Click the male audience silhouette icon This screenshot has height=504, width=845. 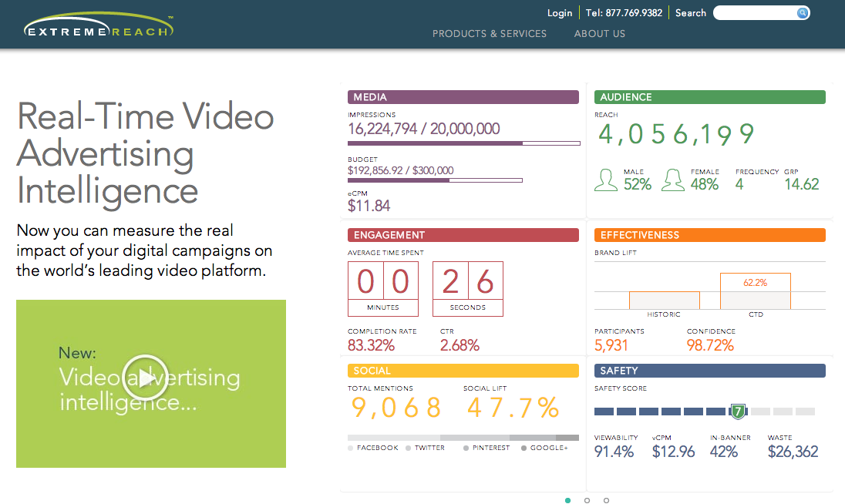pos(606,180)
